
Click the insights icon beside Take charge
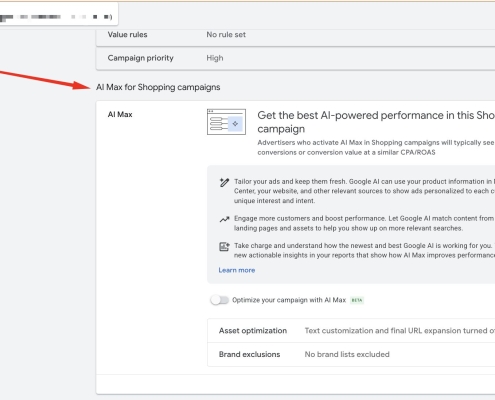click(224, 247)
